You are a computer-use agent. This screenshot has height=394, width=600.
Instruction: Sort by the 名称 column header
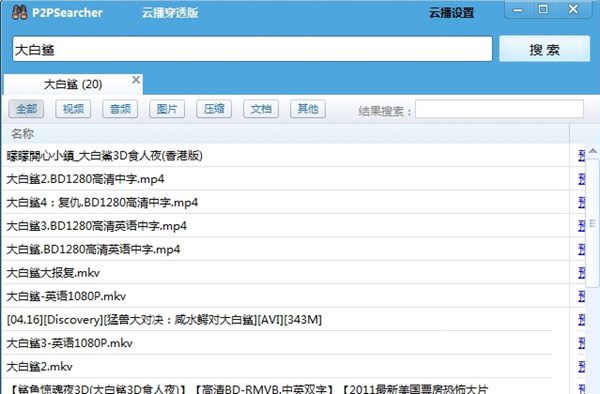(x=285, y=134)
